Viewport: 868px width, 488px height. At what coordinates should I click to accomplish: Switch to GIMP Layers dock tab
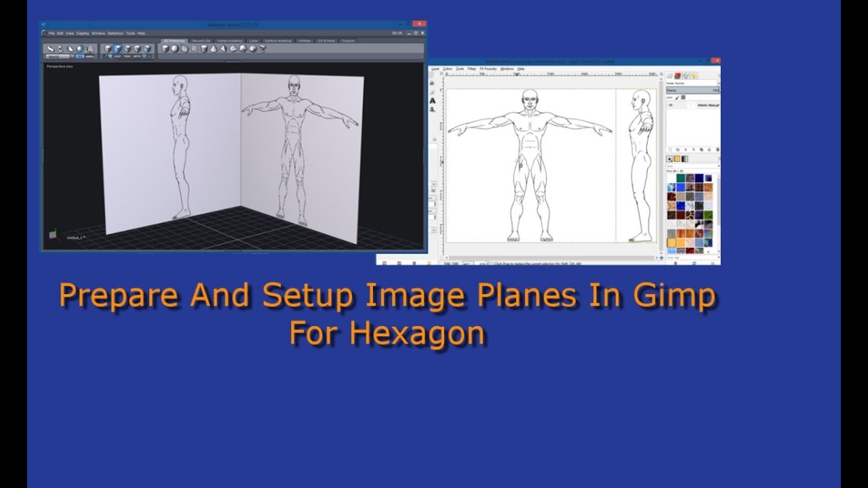click(669, 76)
